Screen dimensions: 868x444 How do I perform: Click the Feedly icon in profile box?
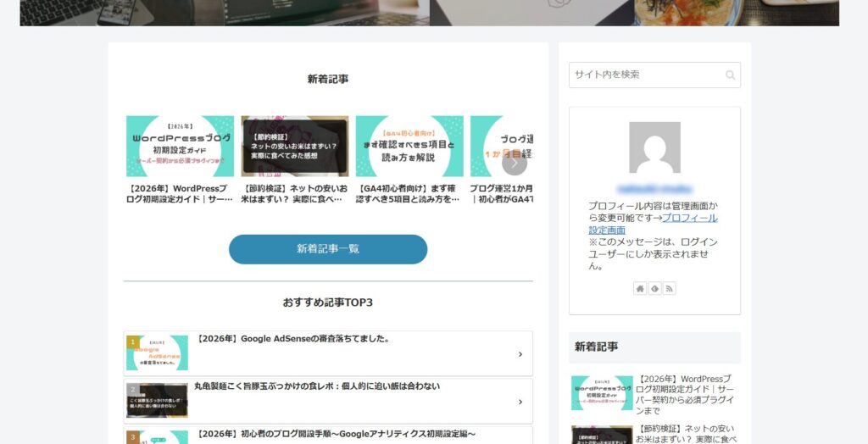pos(655,288)
